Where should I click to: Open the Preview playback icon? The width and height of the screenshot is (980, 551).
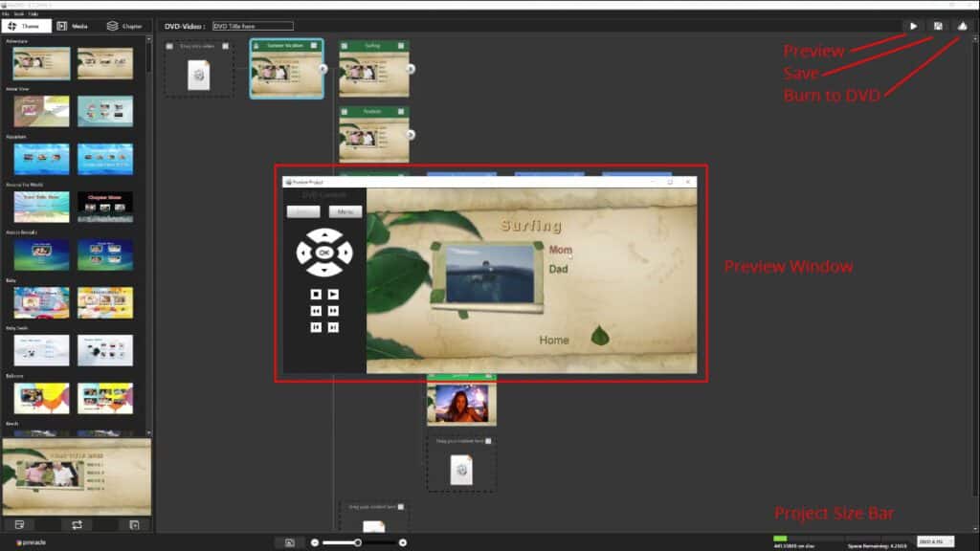tap(914, 27)
